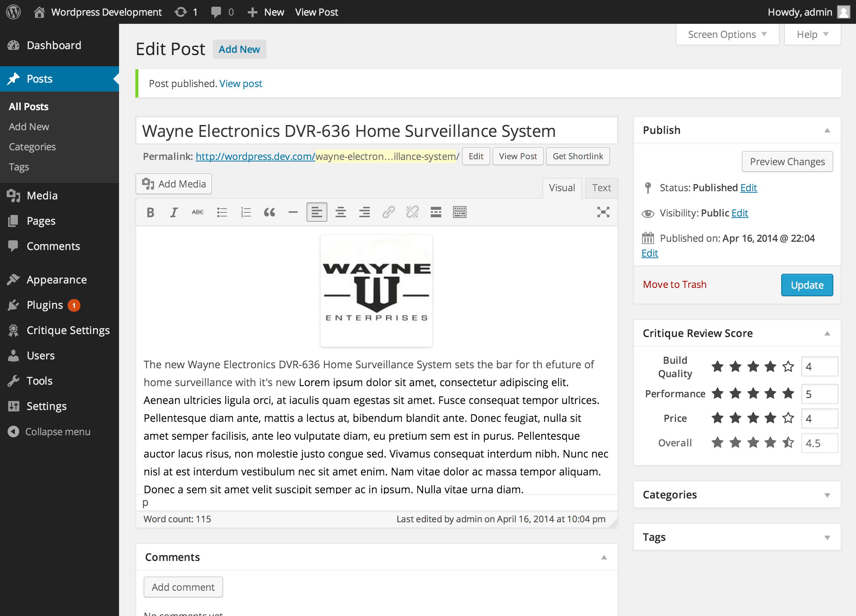This screenshot has height=616, width=856.
Task: Open Categories submenu under Posts
Action: 32,147
